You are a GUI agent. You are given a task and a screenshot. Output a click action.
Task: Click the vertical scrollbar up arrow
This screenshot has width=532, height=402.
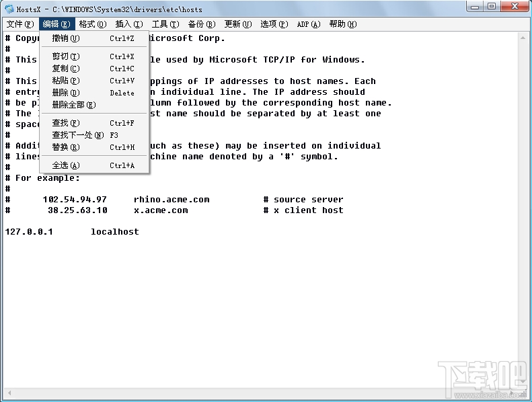523,38
